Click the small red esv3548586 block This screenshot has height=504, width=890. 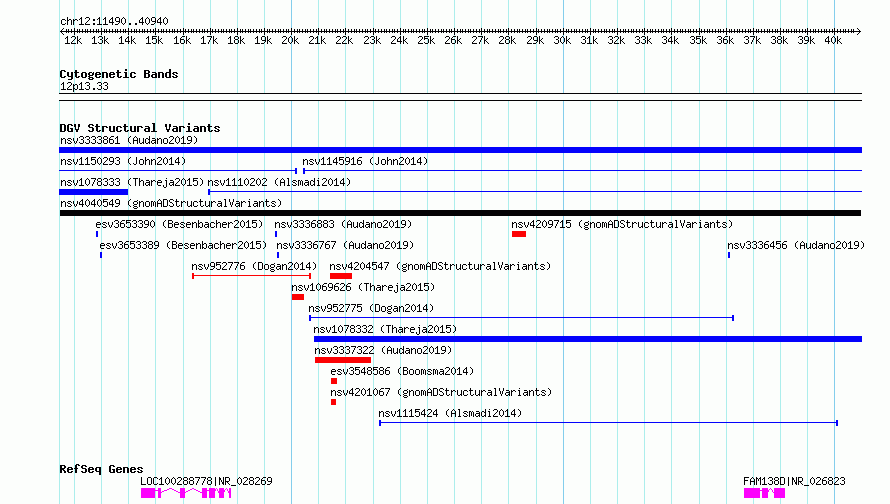pos(334,381)
